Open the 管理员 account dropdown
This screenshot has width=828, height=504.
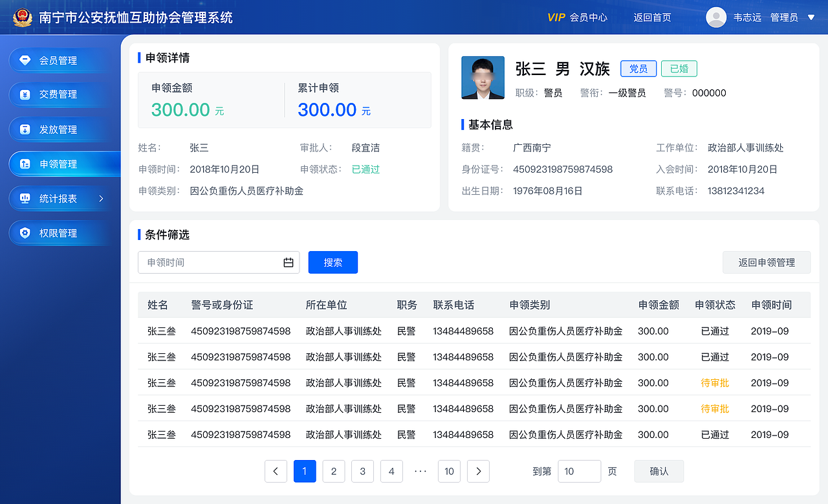click(x=810, y=17)
